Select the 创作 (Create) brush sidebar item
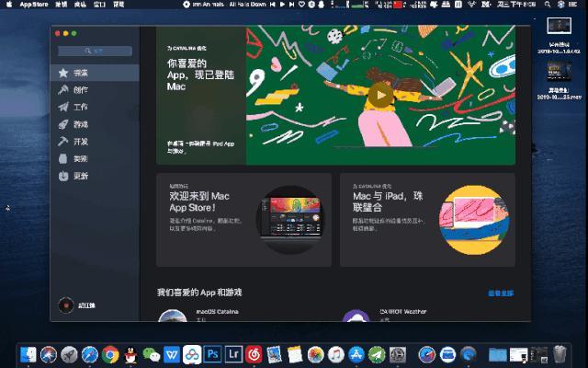 pos(80,90)
